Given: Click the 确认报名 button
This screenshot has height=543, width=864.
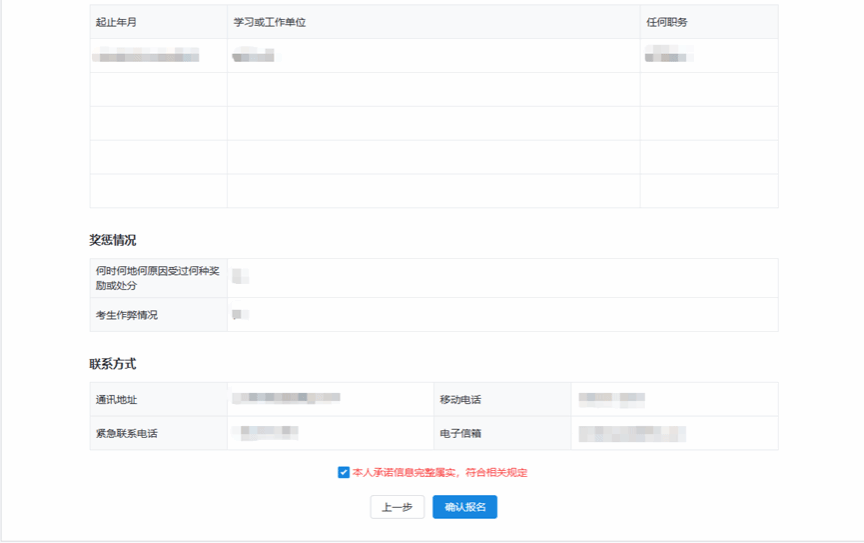Looking at the screenshot, I should [x=465, y=507].
